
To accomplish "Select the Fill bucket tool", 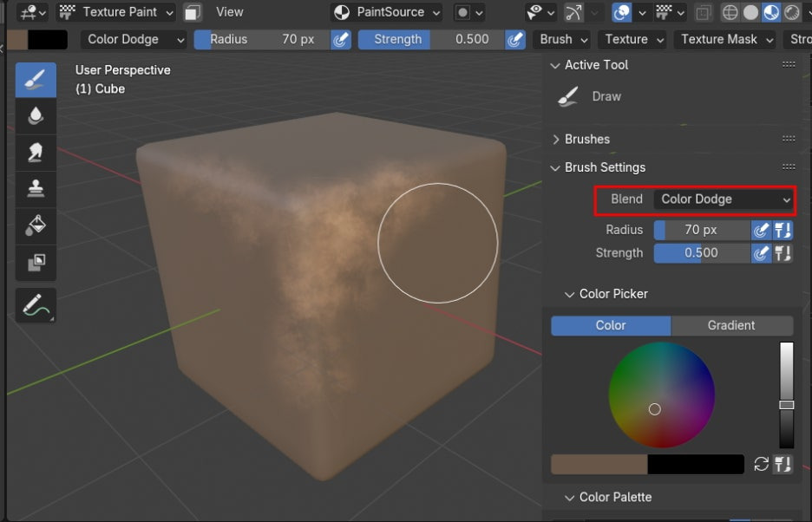I will pyautogui.click(x=36, y=225).
